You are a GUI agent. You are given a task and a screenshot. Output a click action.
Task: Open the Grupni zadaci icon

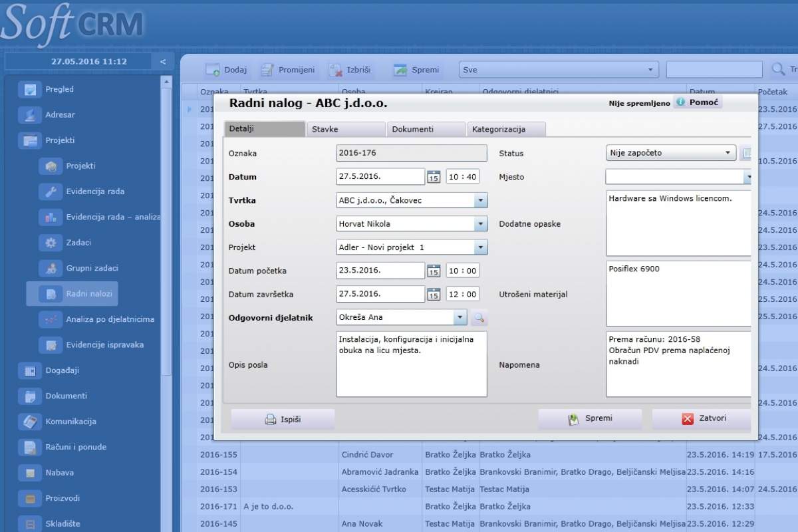[51, 268]
